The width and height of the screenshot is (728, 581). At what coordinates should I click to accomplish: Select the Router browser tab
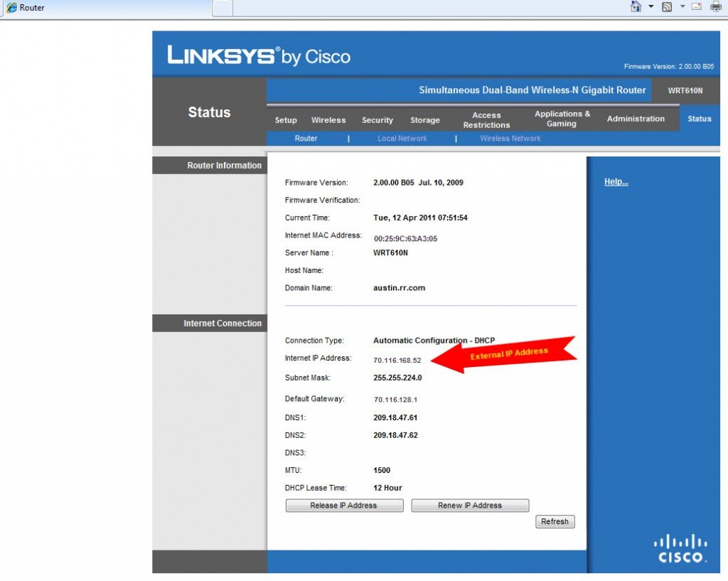click(x=107, y=8)
